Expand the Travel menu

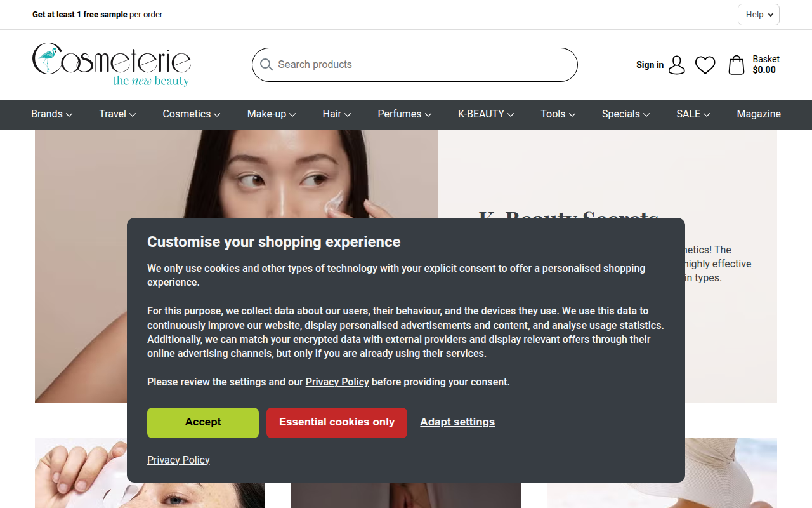pos(117,114)
